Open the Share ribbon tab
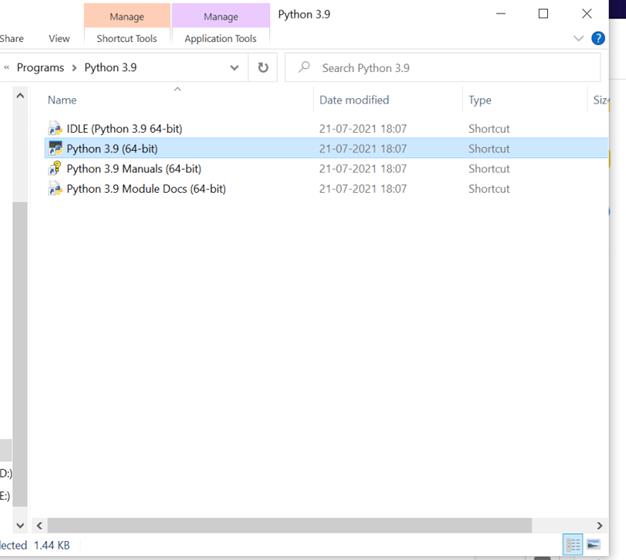The image size is (626, 560). [11, 39]
